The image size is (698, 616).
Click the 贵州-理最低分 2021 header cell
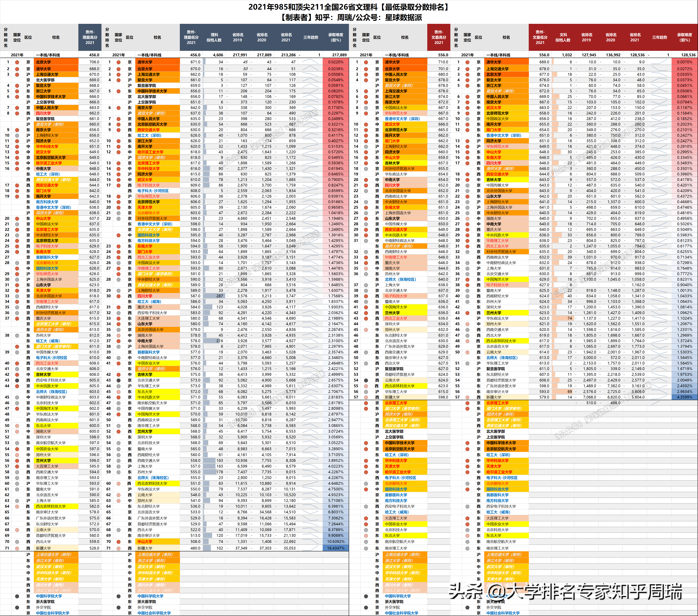pyautogui.click(x=191, y=37)
